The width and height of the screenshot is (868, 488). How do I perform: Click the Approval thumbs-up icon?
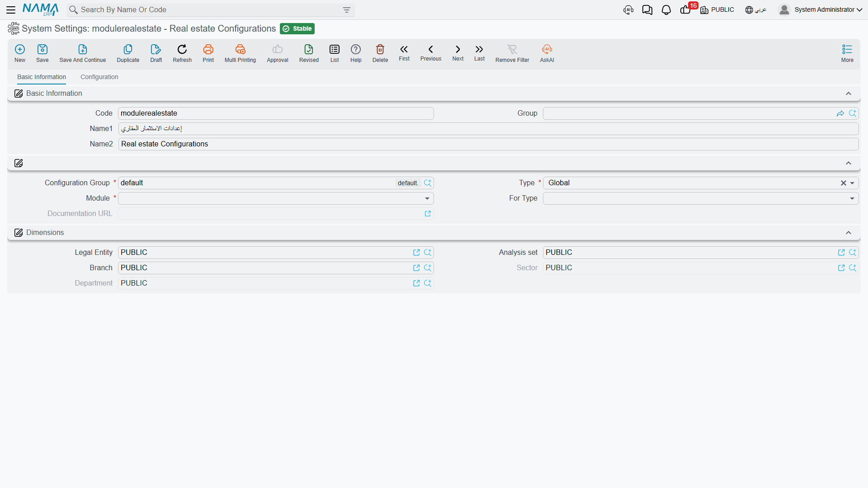tap(278, 53)
